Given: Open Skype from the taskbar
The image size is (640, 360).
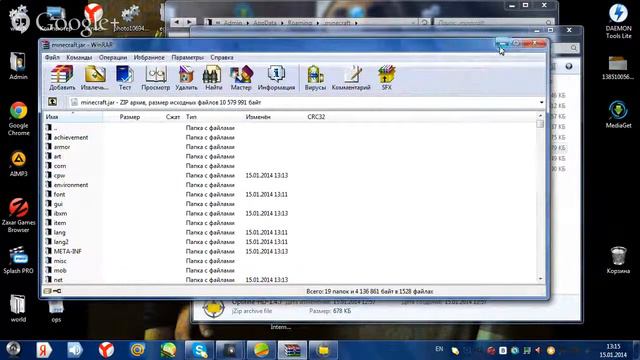Looking at the screenshot, I should point(200,350).
